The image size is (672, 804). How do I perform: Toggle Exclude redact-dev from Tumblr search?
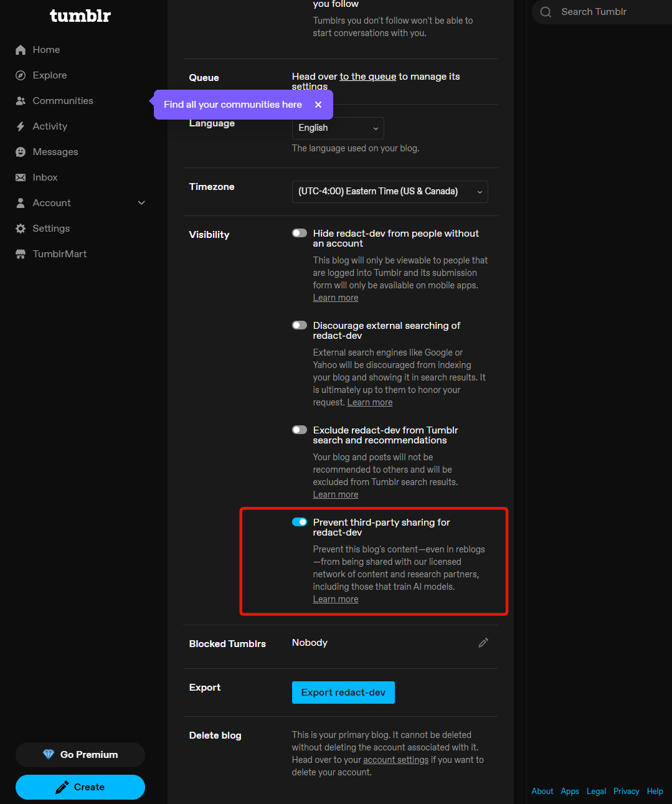point(300,430)
